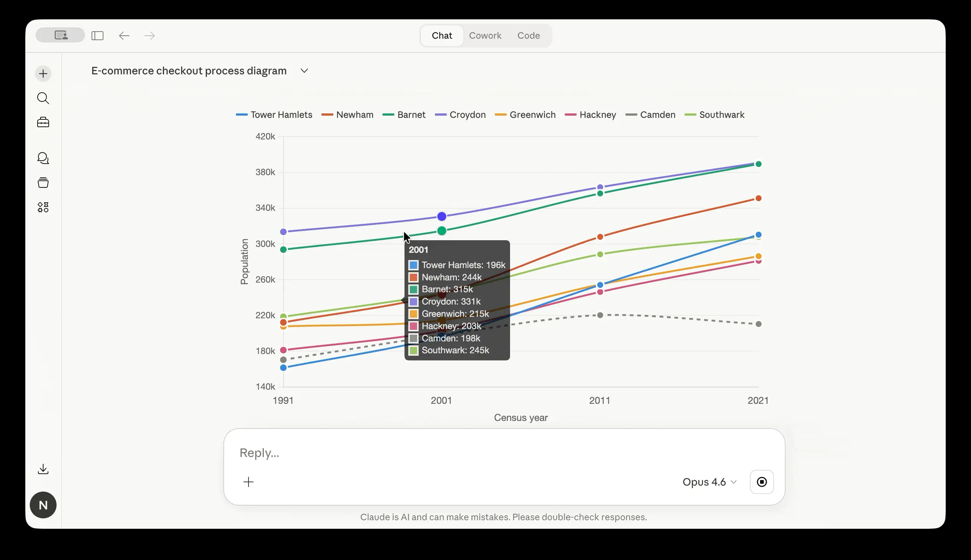
Task: Expand the conversation title dropdown chevron
Action: 304,71
